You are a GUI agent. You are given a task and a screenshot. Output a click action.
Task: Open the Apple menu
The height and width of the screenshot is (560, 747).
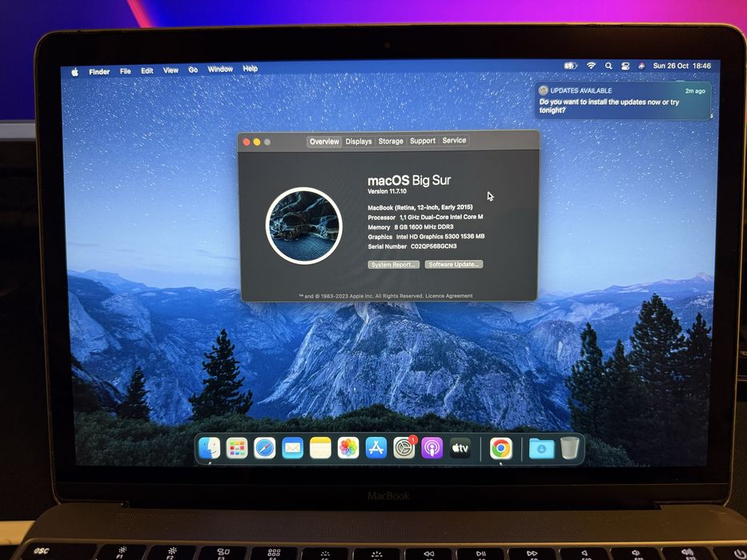(74, 72)
